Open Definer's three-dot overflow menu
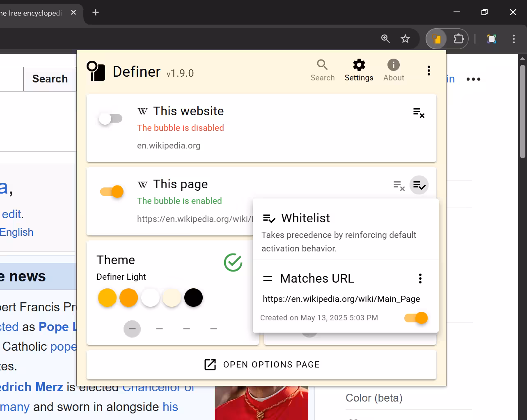 pyautogui.click(x=428, y=71)
